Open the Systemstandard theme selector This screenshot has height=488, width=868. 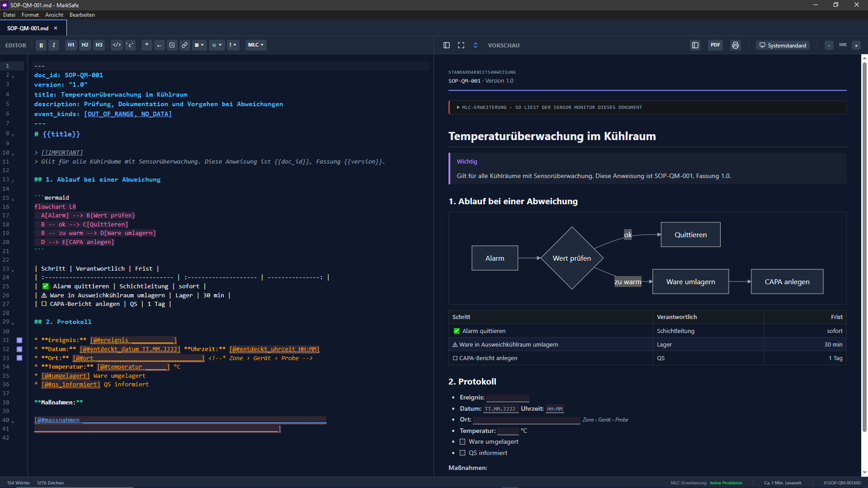783,45
